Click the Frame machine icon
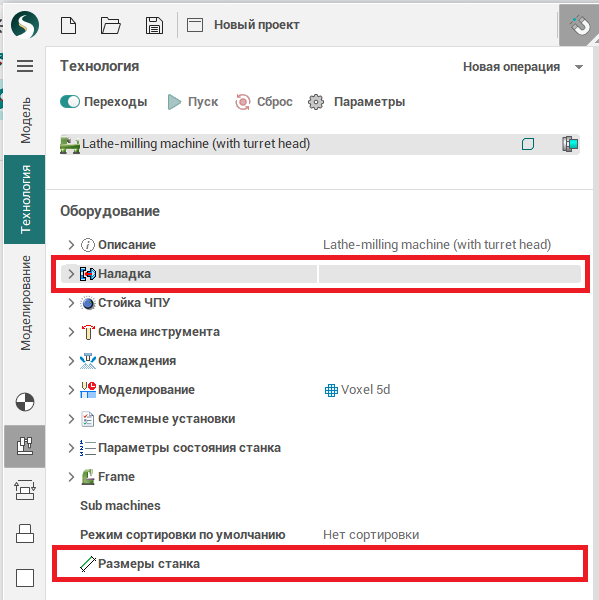Screen dimensions: 599x600 (88, 477)
